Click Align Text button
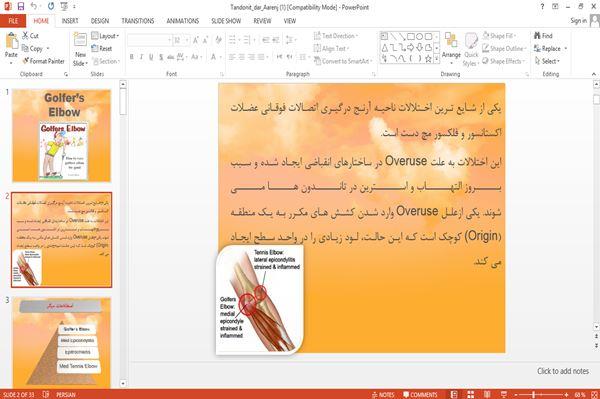The image size is (600, 399). tap(331, 49)
